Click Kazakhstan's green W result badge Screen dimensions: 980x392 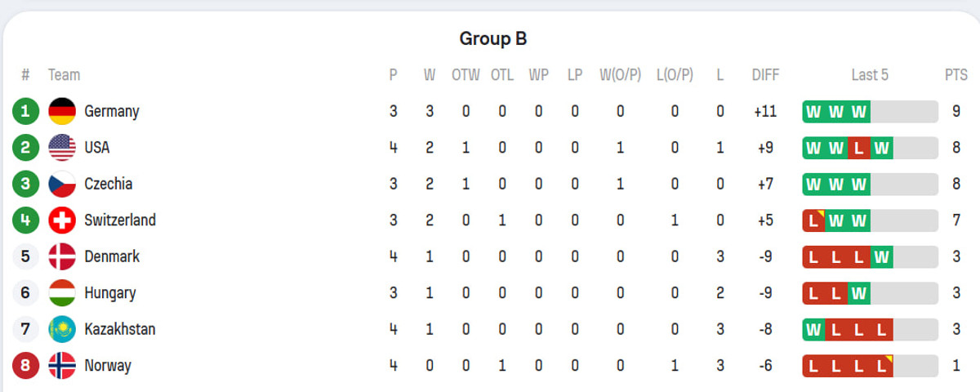[x=813, y=330]
